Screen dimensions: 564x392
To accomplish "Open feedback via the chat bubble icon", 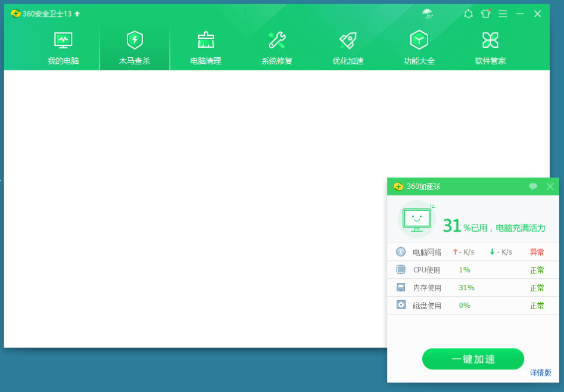I will tap(533, 186).
